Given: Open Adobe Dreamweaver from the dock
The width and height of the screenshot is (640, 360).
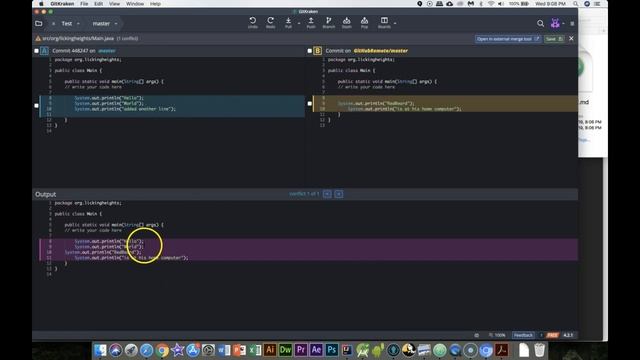Looking at the screenshot, I should (285, 350).
